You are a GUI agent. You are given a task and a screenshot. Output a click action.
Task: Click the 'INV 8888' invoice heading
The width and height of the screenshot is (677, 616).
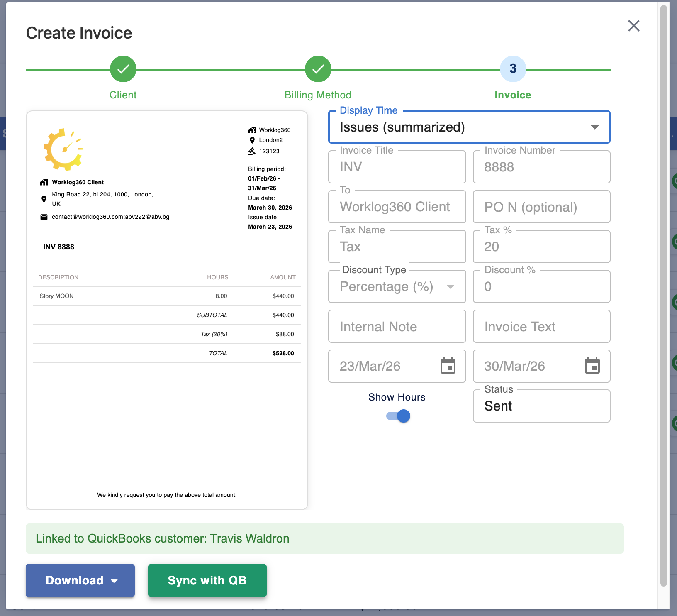pyautogui.click(x=58, y=247)
